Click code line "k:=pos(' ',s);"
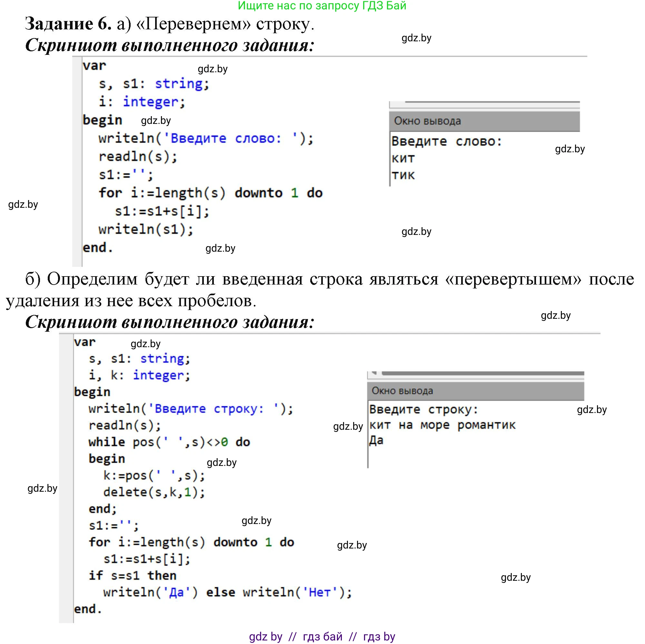Screen dimensions: 645x644 pyautogui.click(x=154, y=475)
